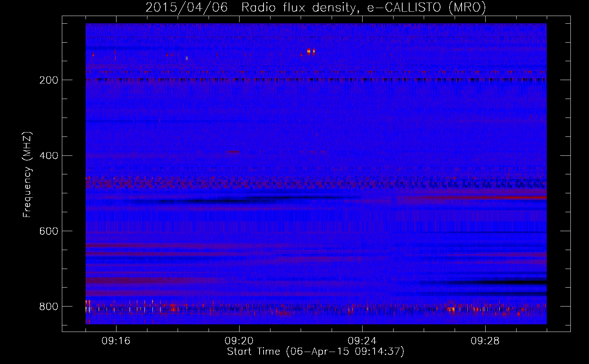The height and width of the screenshot is (364, 589).
Task: Click the 600 frequency tick label
Action: (48, 232)
